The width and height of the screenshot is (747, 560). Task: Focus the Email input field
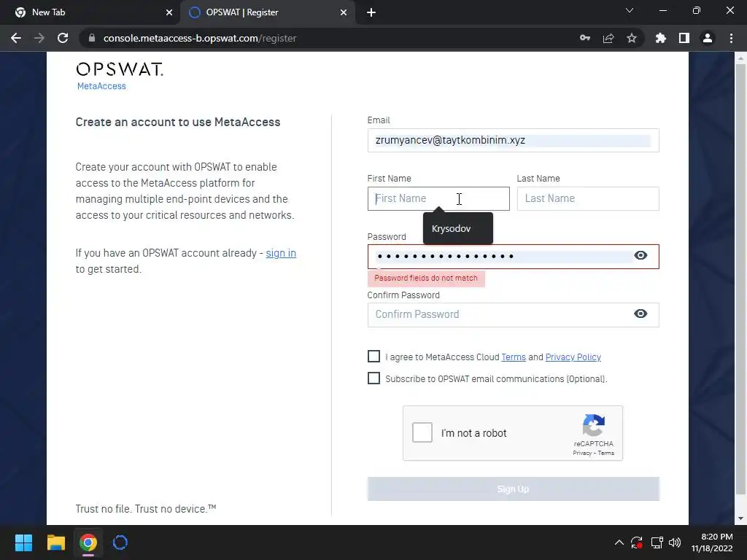point(513,141)
